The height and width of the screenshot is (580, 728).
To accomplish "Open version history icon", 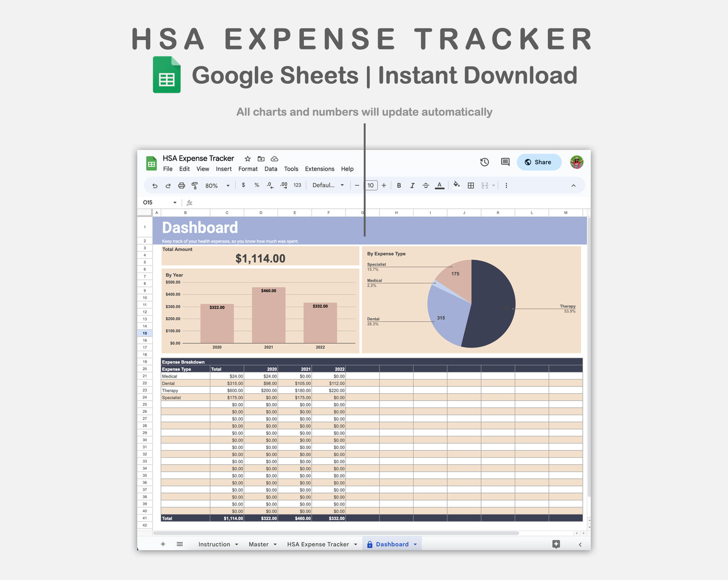I will pyautogui.click(x=484, y=162).
